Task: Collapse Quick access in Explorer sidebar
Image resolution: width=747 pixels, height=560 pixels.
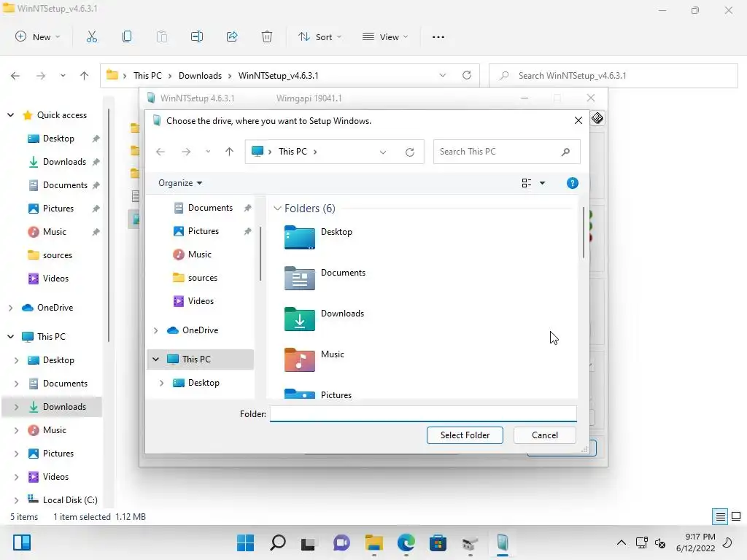Action: [10, 114]
